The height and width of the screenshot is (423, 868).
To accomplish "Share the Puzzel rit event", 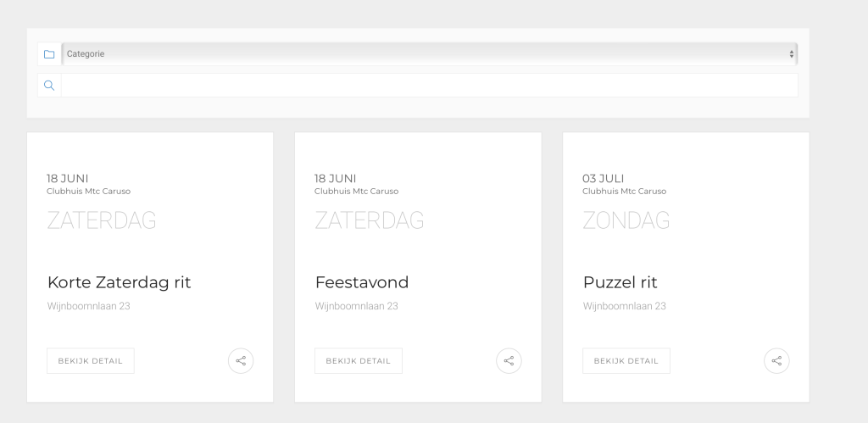I will click(776, 361).
